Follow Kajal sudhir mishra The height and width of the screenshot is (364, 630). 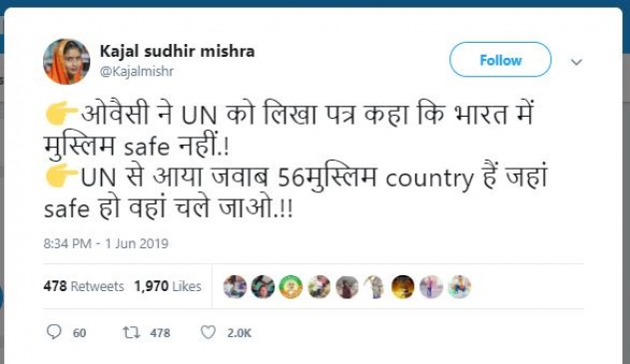click(x=500, y=60)
